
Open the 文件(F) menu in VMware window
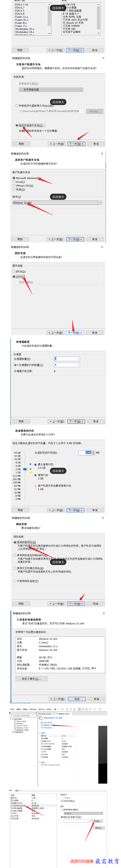(x=12, y=709)
